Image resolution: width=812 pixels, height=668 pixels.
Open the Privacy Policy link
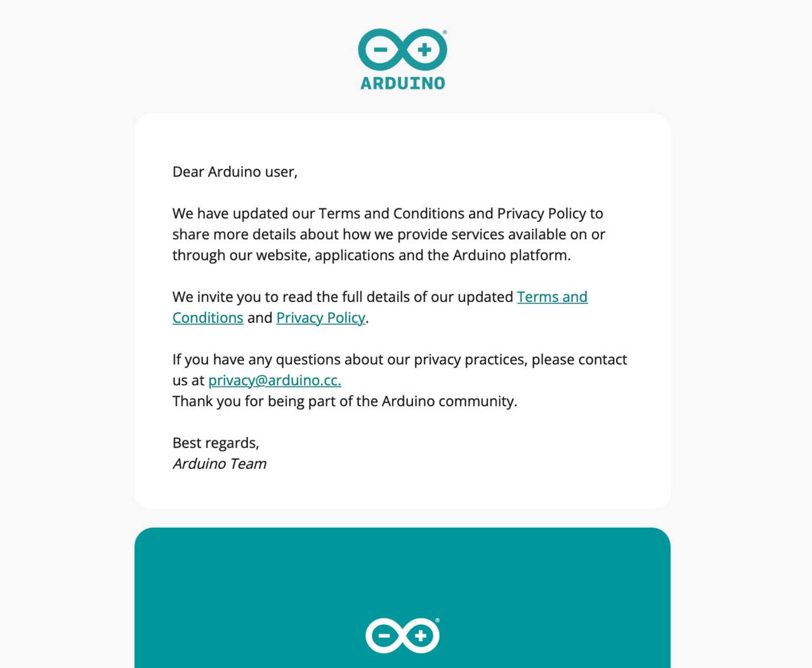point(320,318)
